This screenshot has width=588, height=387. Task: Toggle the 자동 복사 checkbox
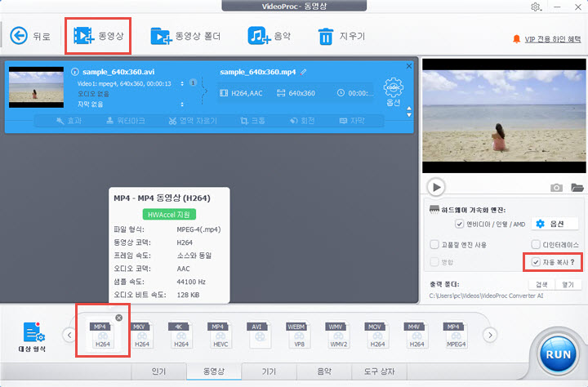click(536, 262)
